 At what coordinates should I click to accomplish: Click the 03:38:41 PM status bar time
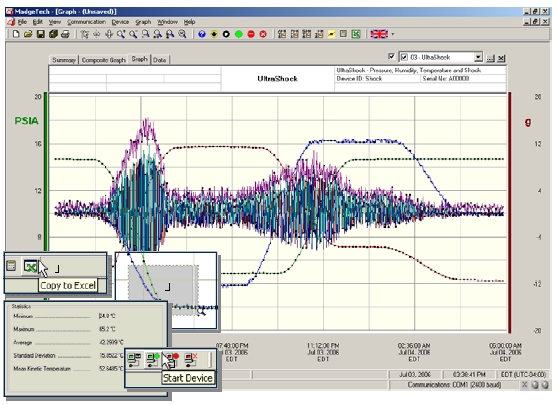[469, 374]
